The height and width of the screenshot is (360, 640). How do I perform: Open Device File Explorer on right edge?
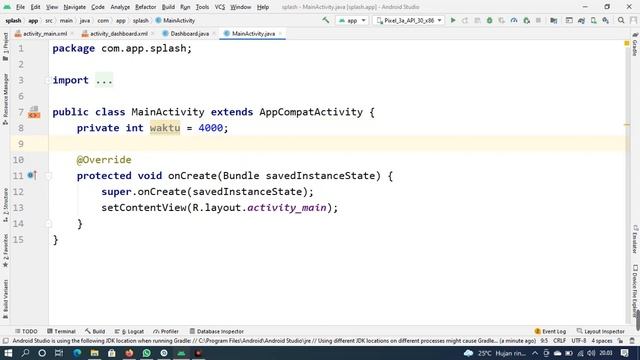635,291
